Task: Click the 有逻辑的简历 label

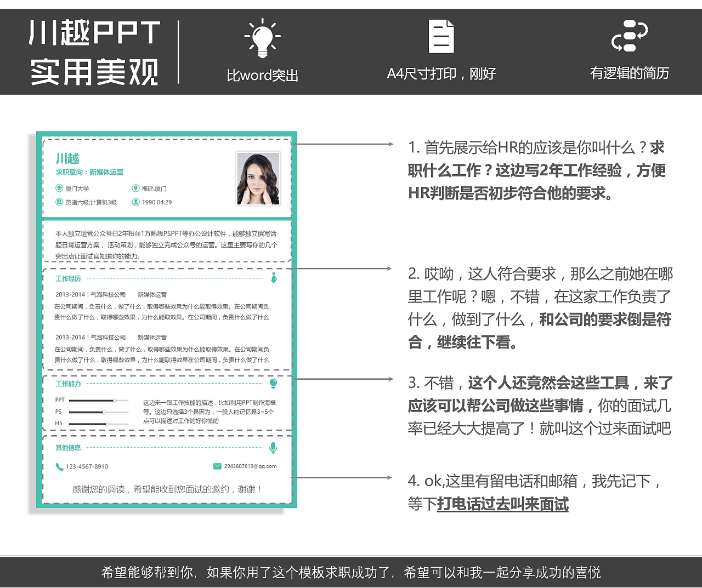Action: pos(629,73)
